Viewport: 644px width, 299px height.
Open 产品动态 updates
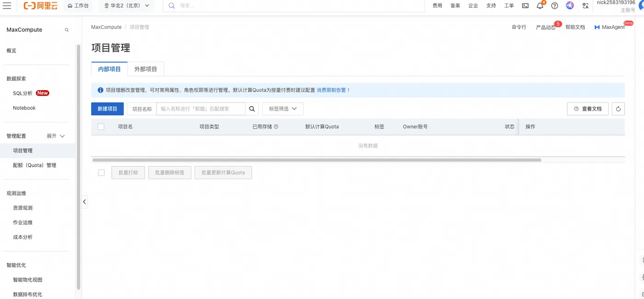click(546, 27)
